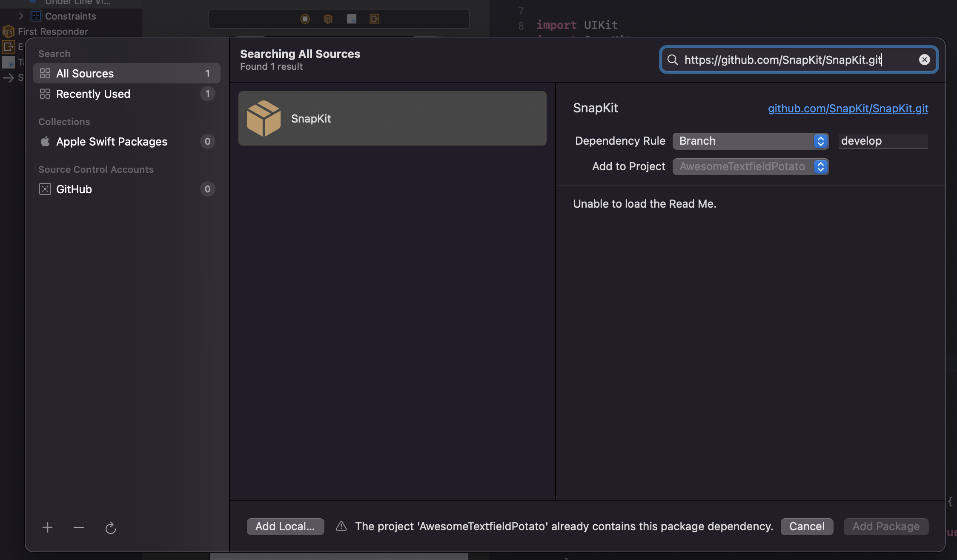Click the refresh sources icon

(x=111, y=528)
